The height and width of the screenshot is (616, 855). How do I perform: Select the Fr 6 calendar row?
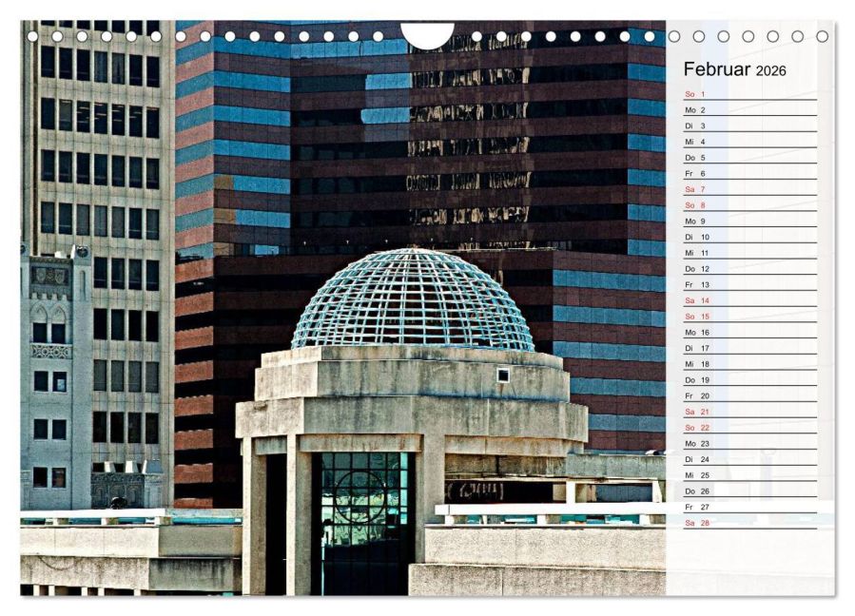[x=750, y=173]
